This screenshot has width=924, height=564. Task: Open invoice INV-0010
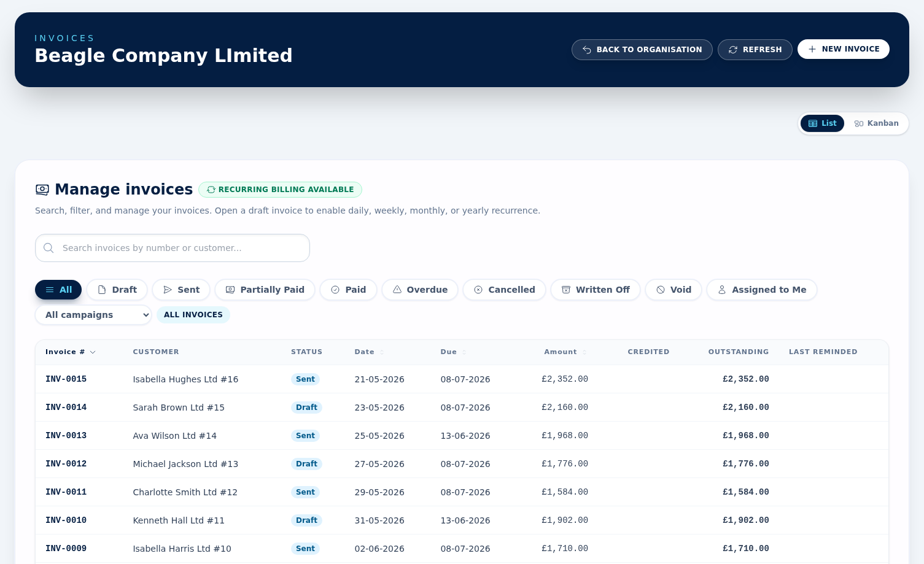pyautogui.click(x=66, y=520)
